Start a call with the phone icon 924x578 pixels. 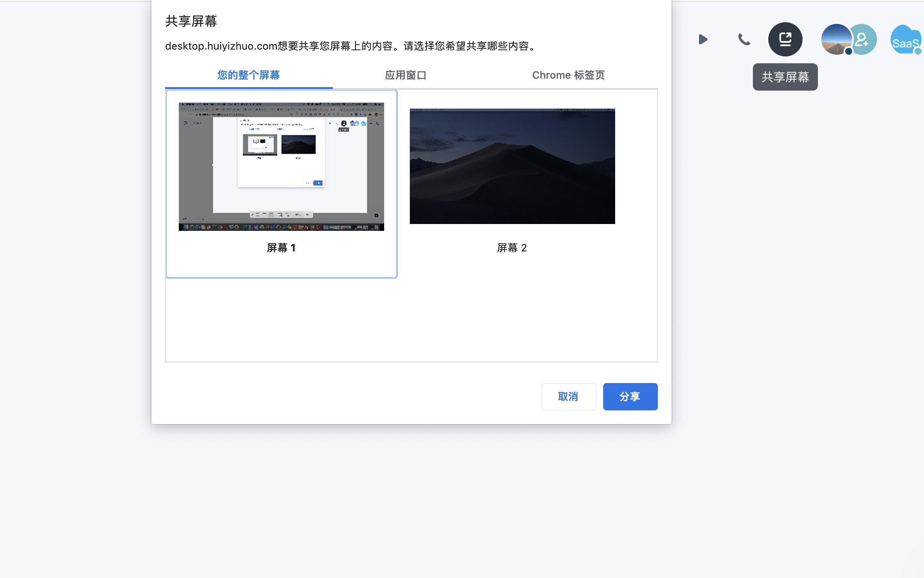744,39
